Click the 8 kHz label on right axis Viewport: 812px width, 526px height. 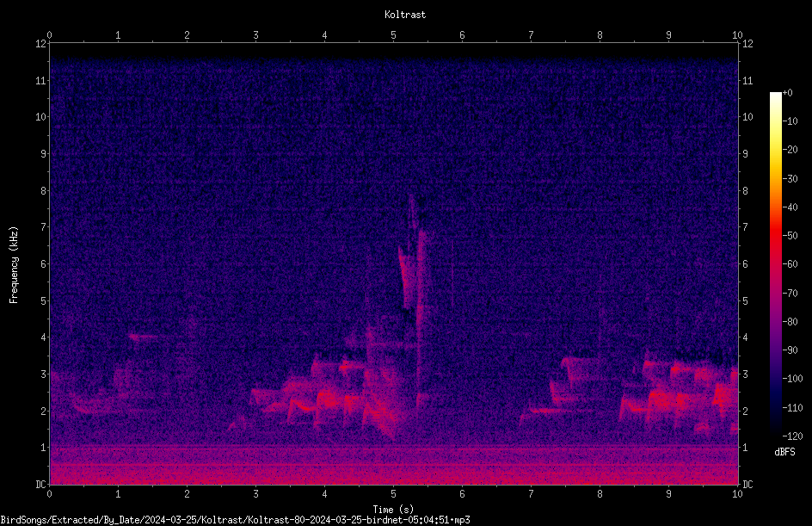pyautogui.click(x=745, y=191)
